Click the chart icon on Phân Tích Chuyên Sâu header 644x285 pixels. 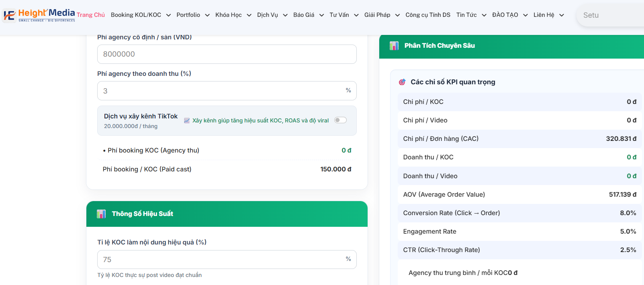pyautogui.click(x=394, y=45)
